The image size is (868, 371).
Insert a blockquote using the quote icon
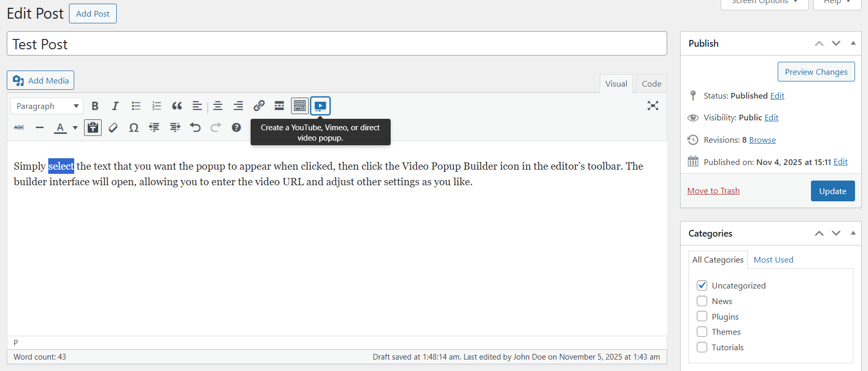[177, 106]
